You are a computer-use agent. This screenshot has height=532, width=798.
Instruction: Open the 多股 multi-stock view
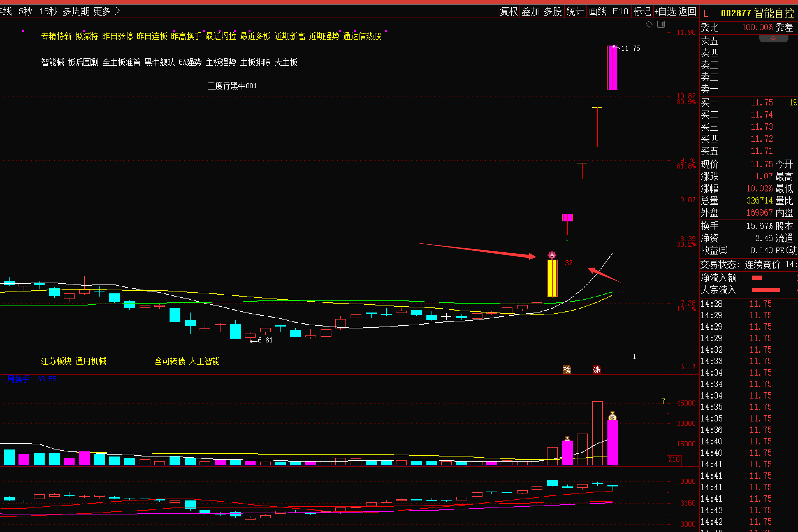click(553, 11)
